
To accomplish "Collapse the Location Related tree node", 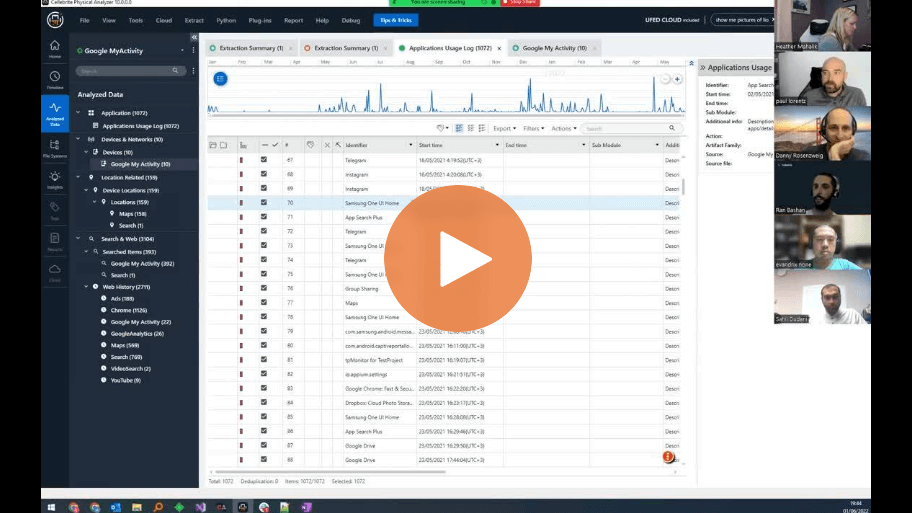I will [86, 177].
